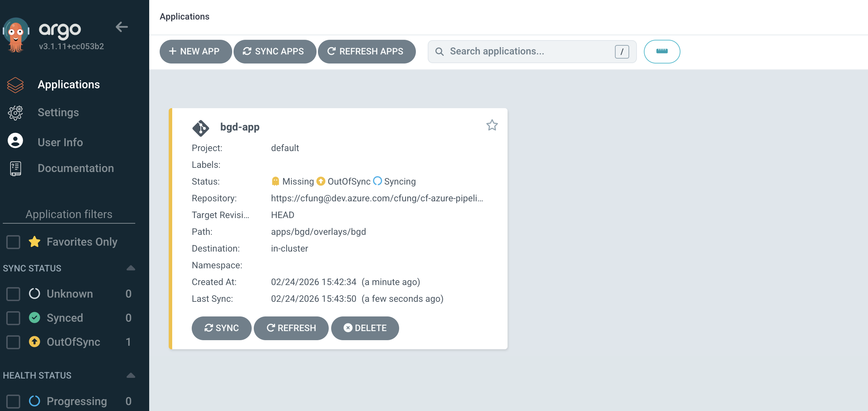This screenshot has height=411, width=868.
Task: Collapse the SYNC STATUS filter section
Action: [130, 268]
